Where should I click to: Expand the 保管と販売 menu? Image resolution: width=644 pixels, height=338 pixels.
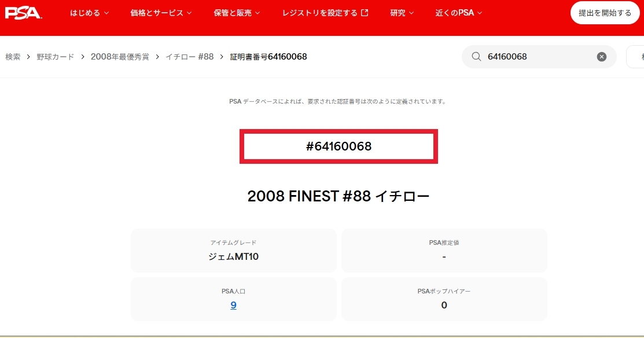coord(237,13)
